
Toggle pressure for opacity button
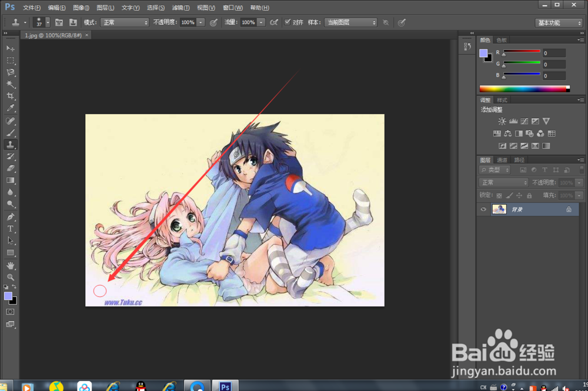[213, 22]
